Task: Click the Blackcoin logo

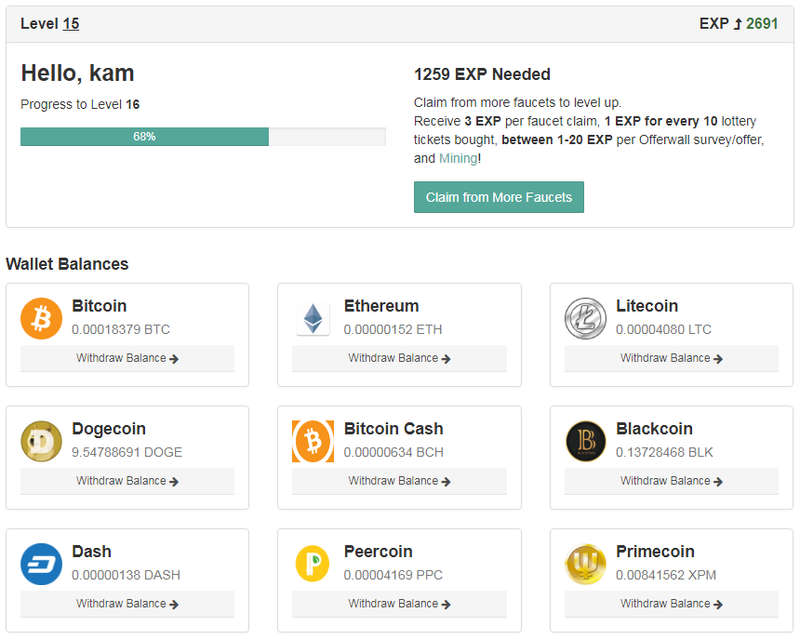Action: pyautogui.click(x=585, y=441)
